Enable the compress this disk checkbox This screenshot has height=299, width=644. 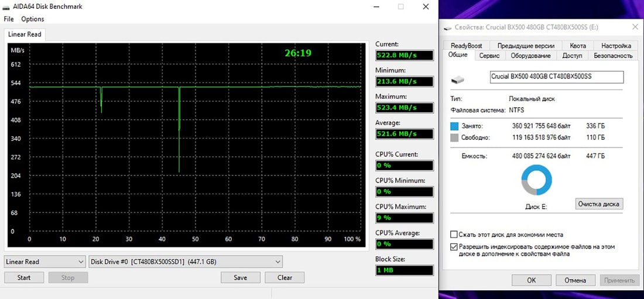point(454,235)
